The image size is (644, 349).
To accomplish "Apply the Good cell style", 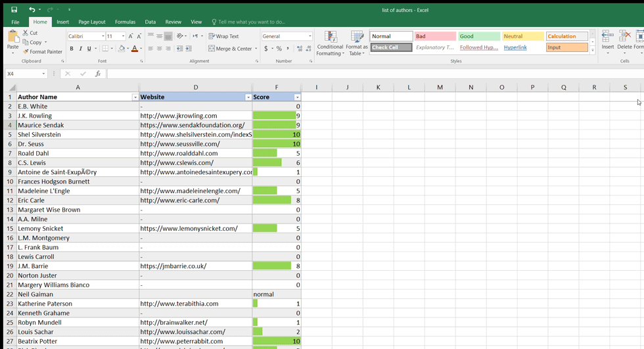I will 479,36.
